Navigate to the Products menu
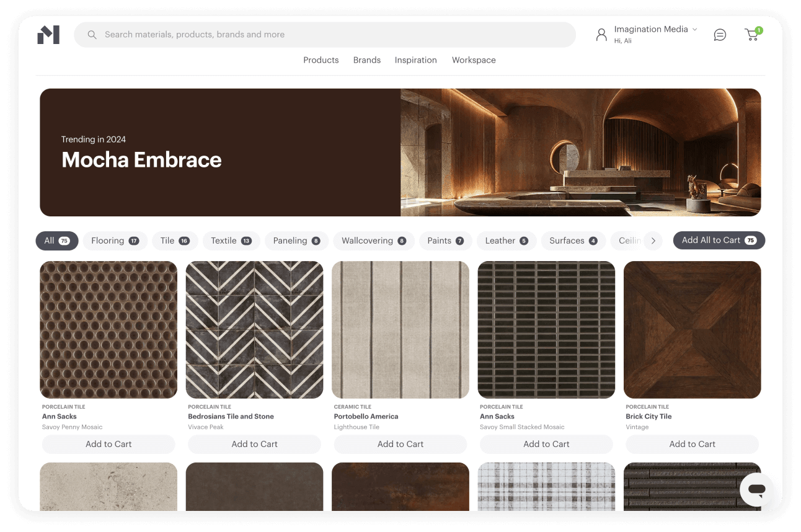The width and height of the screenshot is (801, 532). point(321,60)
